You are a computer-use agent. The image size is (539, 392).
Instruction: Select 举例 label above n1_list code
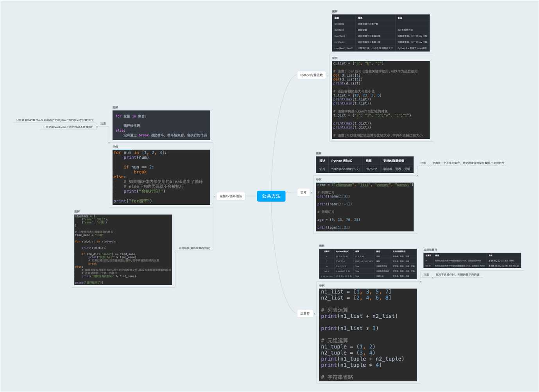click(322, 286)
